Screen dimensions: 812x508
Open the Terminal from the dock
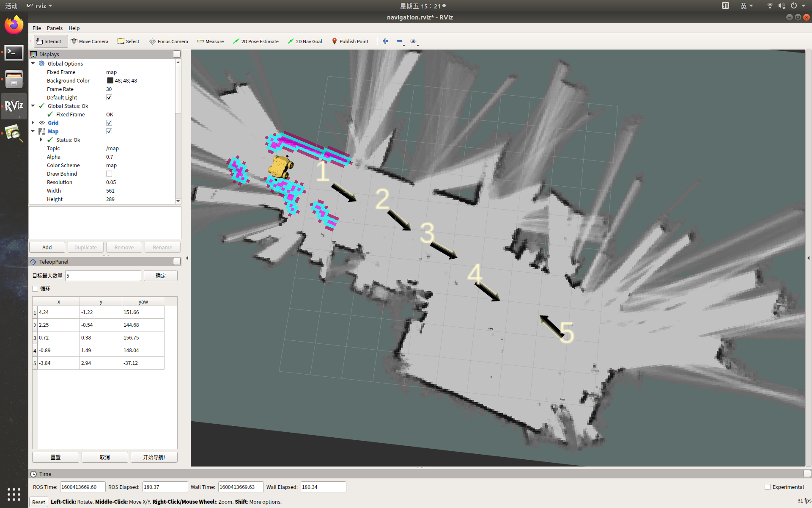pyautogui.click(x=14, y=53)
